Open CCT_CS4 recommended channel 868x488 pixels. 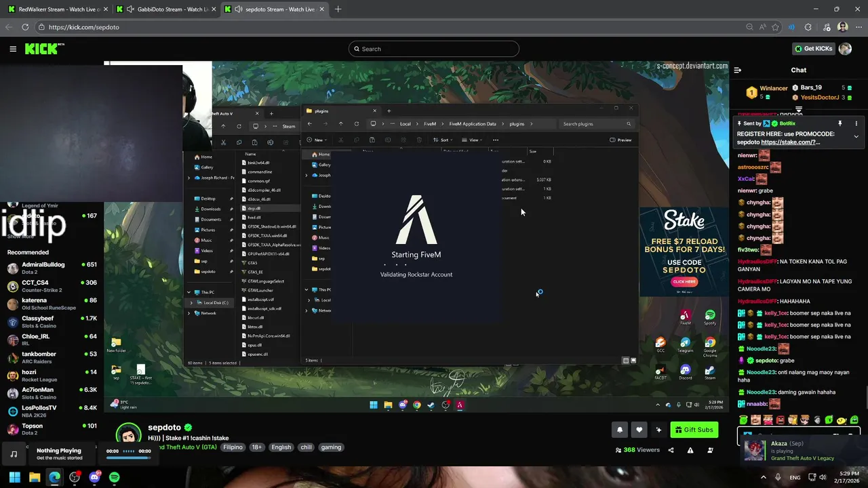[x=52, y=286]
